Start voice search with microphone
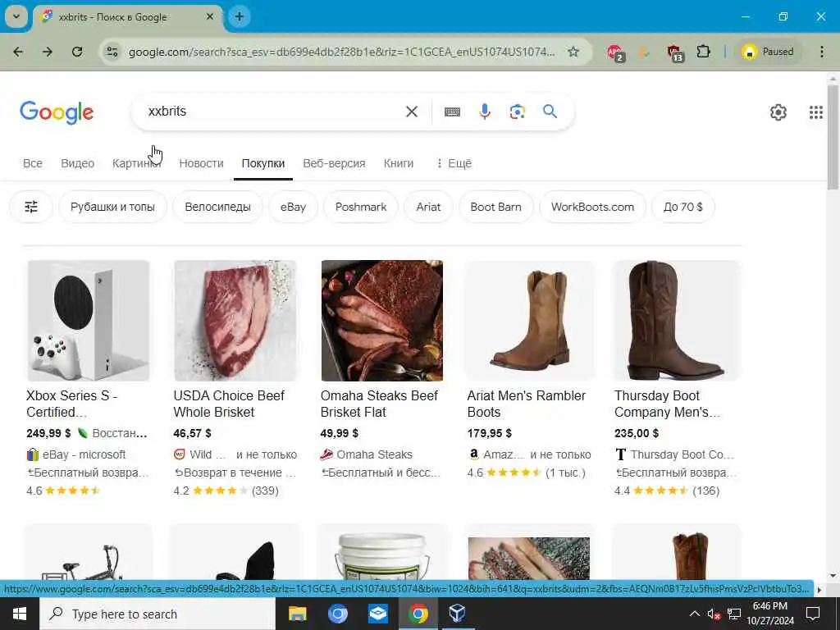Viewport: 840px width, 630px height. pyautogui.click(x=485, y=112)
